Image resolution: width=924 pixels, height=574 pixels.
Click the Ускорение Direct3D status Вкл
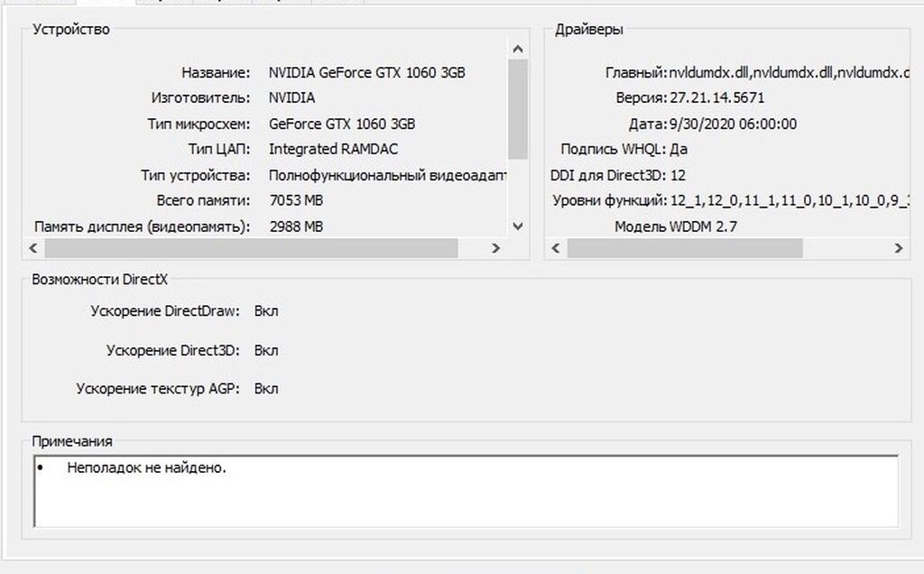coord(266,350)
